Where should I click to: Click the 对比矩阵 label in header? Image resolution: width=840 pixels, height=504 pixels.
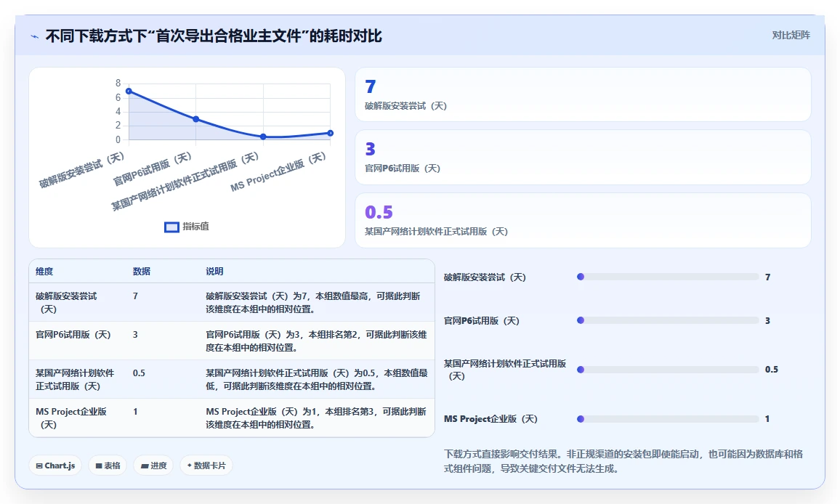791,36
